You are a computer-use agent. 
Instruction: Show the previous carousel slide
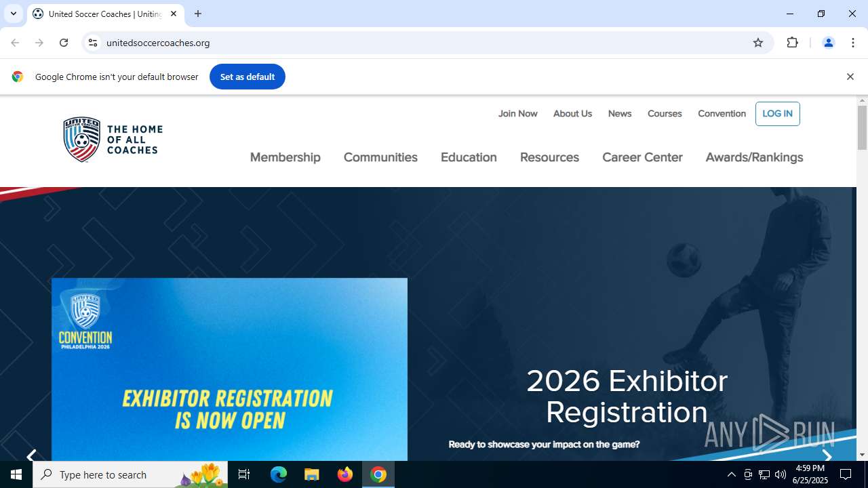coord(31,455)
